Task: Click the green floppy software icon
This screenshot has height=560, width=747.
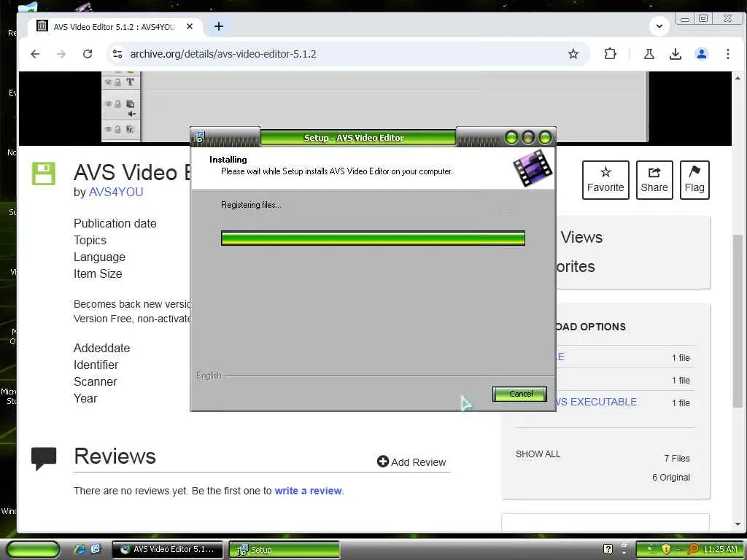Action: coord(43,174)
